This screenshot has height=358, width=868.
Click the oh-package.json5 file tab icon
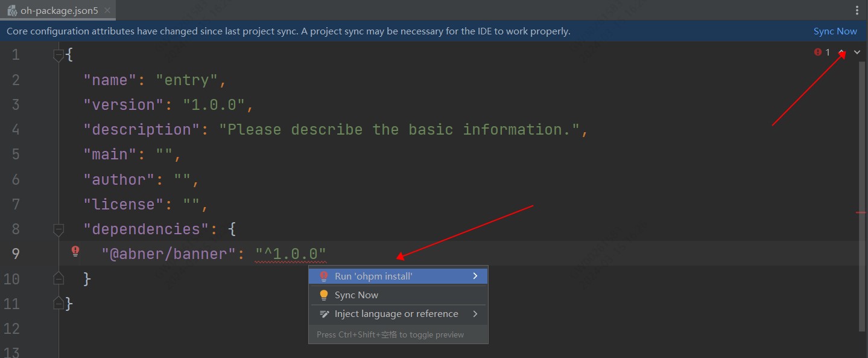[12, 10]
